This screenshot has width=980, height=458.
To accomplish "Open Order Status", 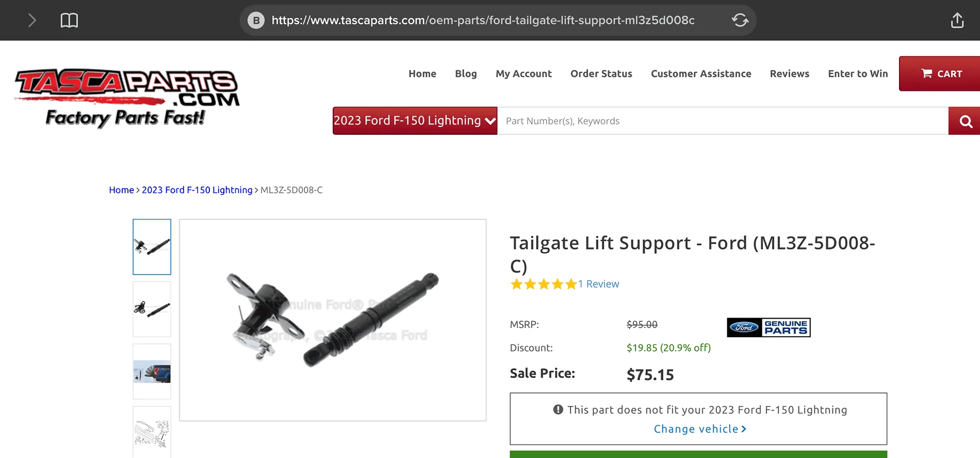I will [x=601, y=73].
